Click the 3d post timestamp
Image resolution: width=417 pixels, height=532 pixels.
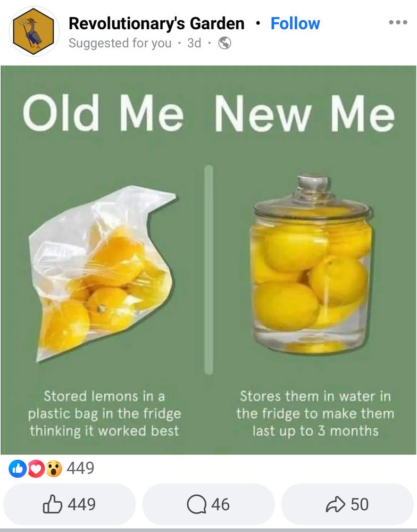[194, 43]
